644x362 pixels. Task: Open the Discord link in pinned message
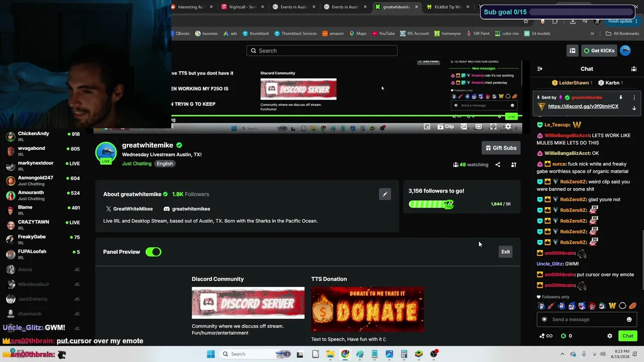coord(583,107)
